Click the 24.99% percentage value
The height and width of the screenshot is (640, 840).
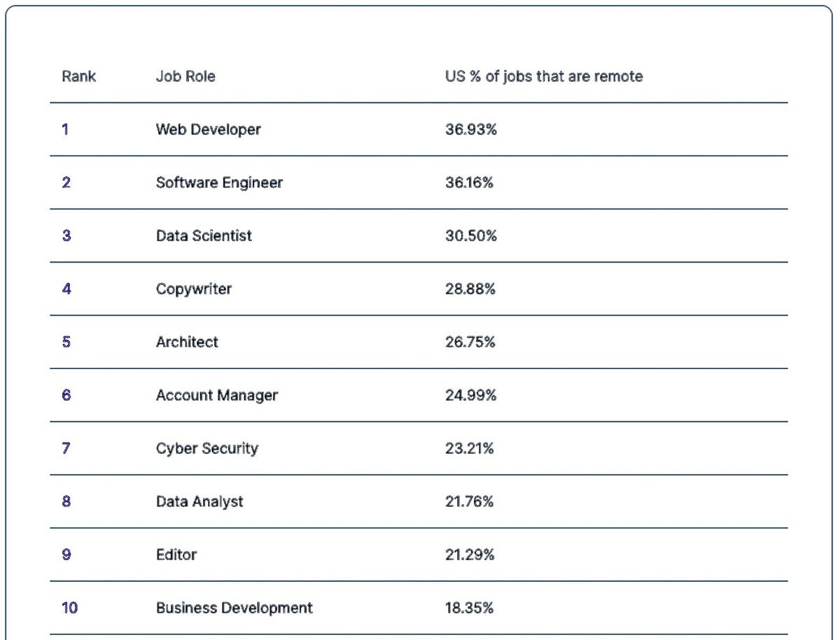470,396
